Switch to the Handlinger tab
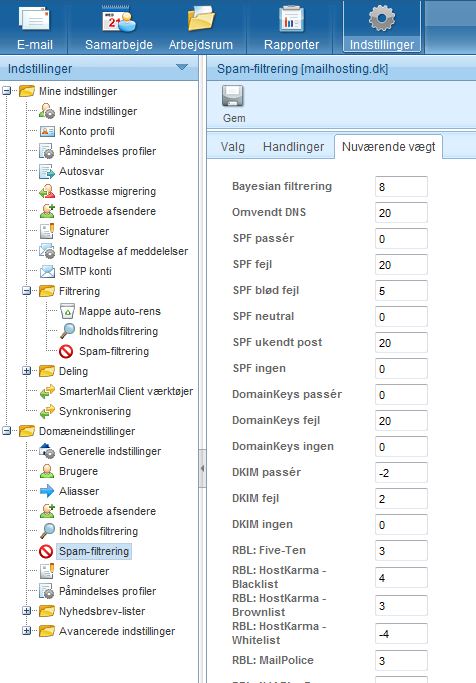This screenshot has height=683, width=476. click(x=293, y=147)
